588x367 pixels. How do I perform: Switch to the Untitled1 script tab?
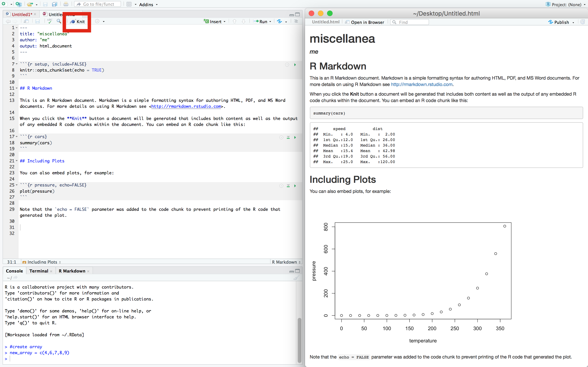(21, 14)
